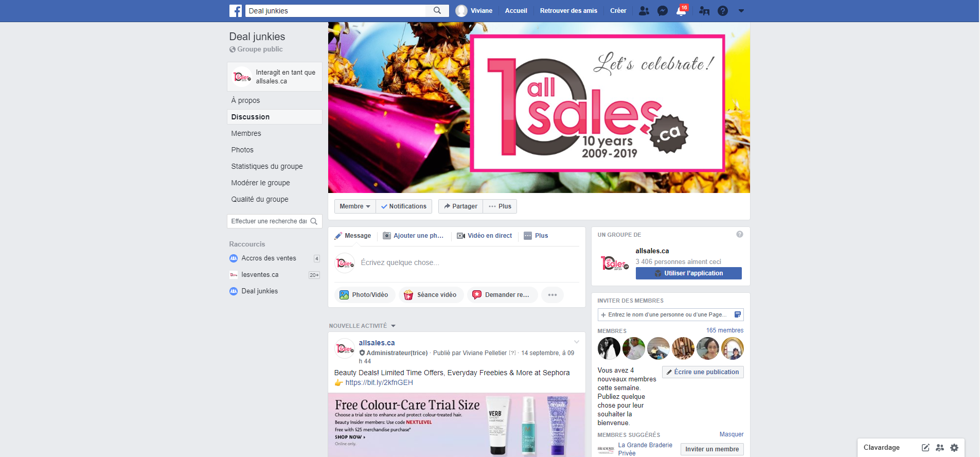Screen dimensions: 980x457
Task: Click the allsales.ca page name in sidebar box
Action: (652, 251)
